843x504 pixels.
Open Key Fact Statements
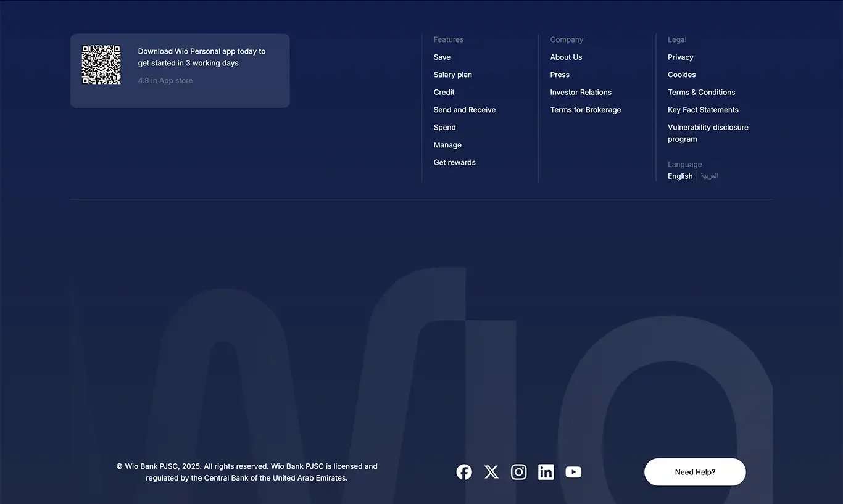pos(703,110)
